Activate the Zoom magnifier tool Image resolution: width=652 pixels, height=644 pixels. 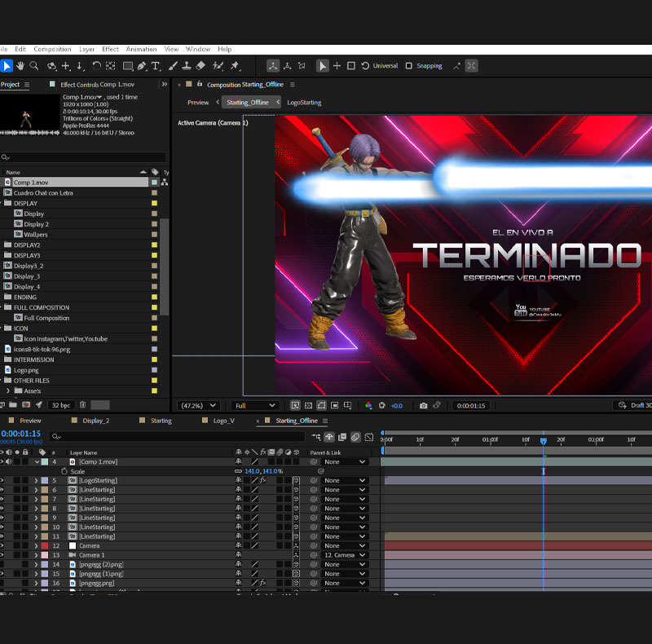pos(34,66)
